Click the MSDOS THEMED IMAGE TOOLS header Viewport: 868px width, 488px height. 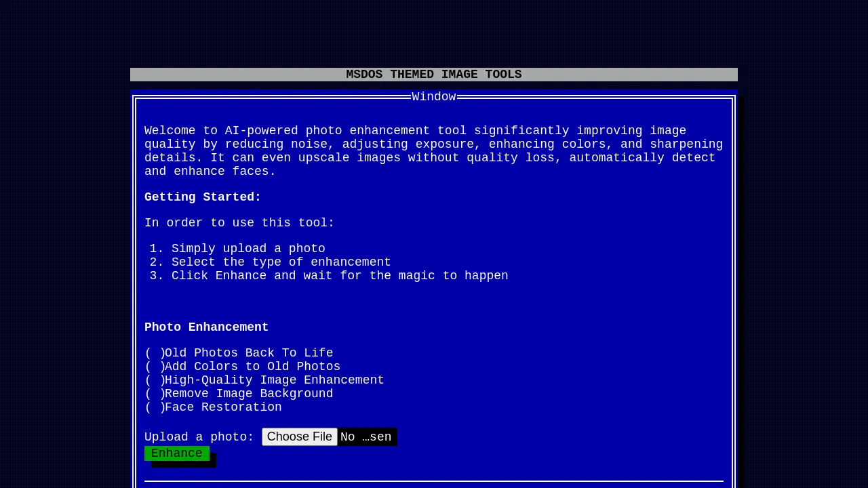pyautogui.click(x=433, y=74)
